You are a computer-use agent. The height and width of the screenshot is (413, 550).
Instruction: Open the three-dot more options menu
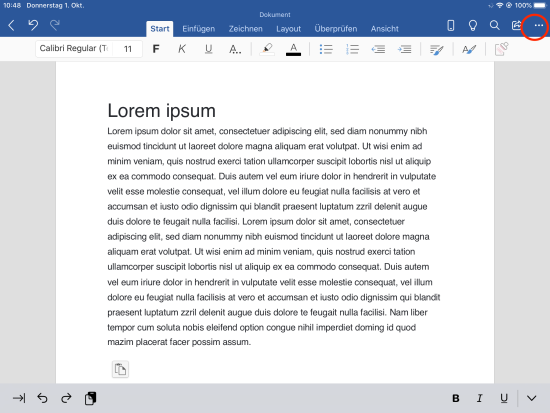click(x=538, y=25)
